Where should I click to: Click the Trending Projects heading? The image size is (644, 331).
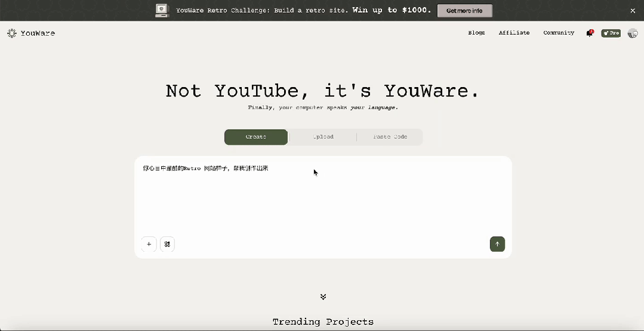tap(323, 322)
